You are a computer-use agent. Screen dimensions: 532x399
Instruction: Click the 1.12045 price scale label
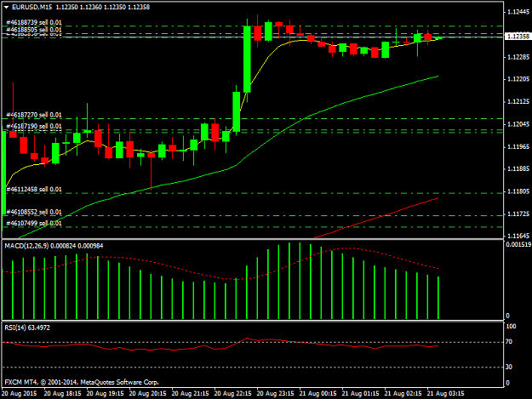click(x=518, y=124)
